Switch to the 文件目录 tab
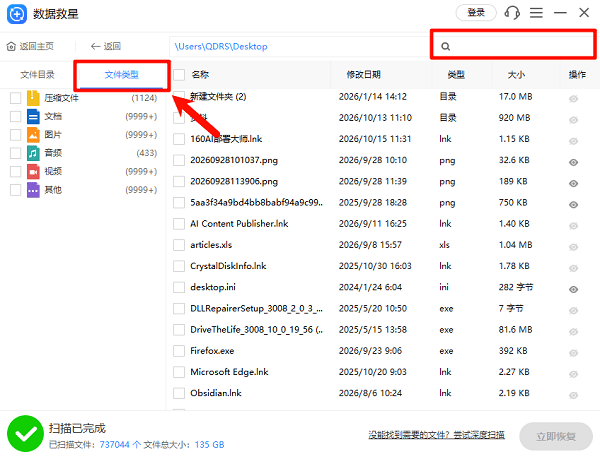This screenshot has width=600, height=459. pos(37,75)
